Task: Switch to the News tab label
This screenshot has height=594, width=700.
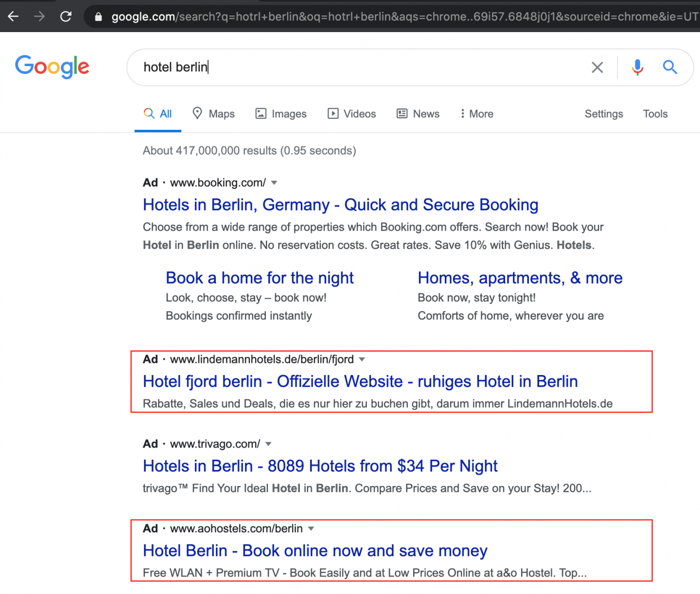Action: click(x=426, y=114)
